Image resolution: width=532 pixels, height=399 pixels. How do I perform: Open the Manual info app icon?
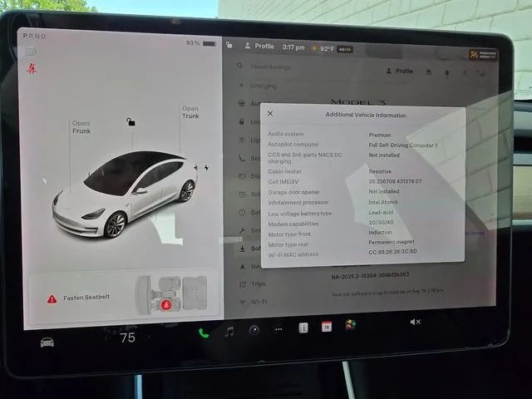[303, 328]
